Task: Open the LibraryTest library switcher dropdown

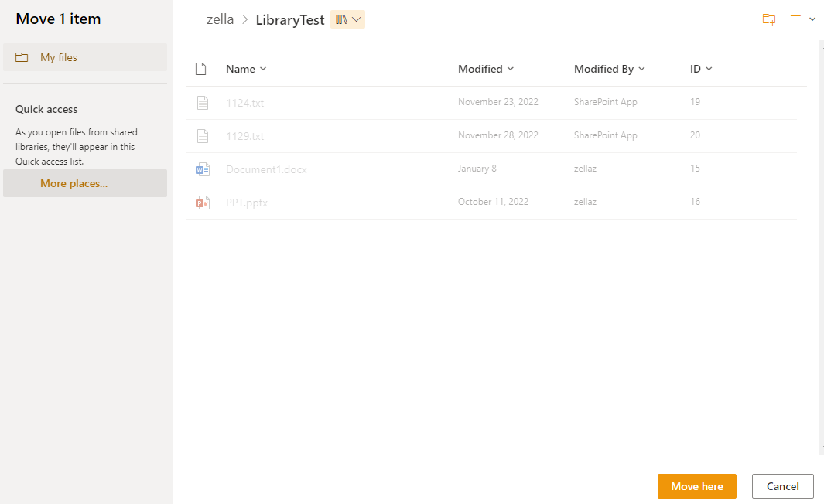Action: click(347, 19)
